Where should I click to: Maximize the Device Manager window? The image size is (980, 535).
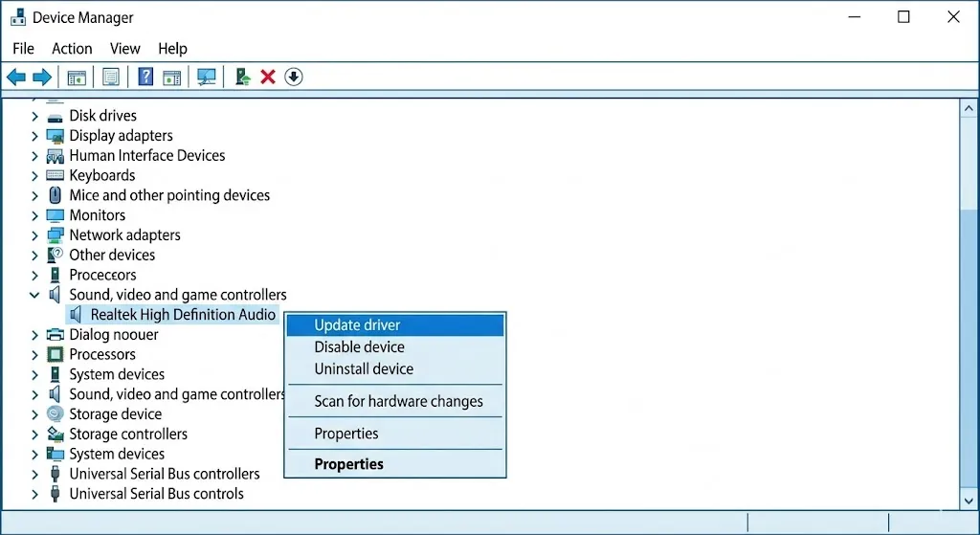point(903,17)
